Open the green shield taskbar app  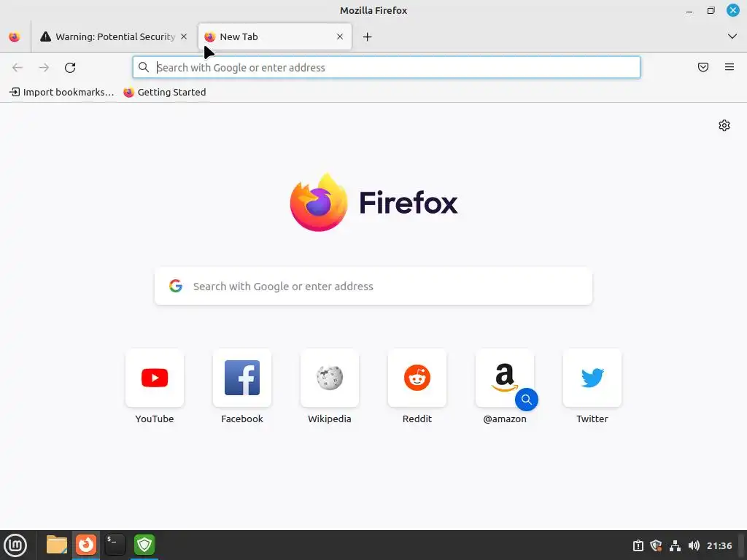tap(144, 545)
